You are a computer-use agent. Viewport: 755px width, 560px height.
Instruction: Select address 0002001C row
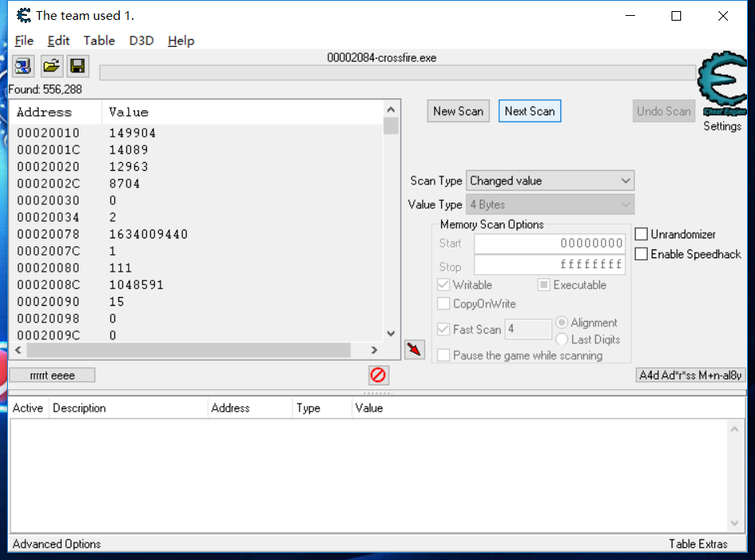(196, 149)
